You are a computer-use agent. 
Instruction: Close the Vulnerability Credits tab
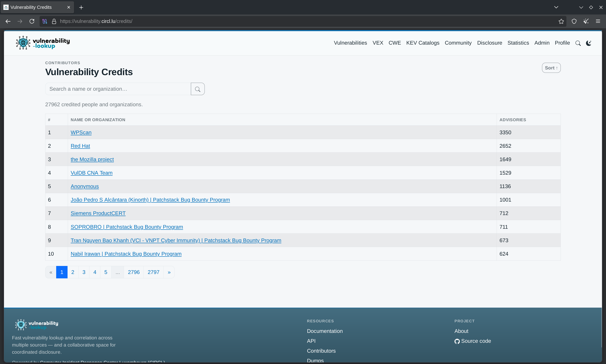click(x=69, y=7)
